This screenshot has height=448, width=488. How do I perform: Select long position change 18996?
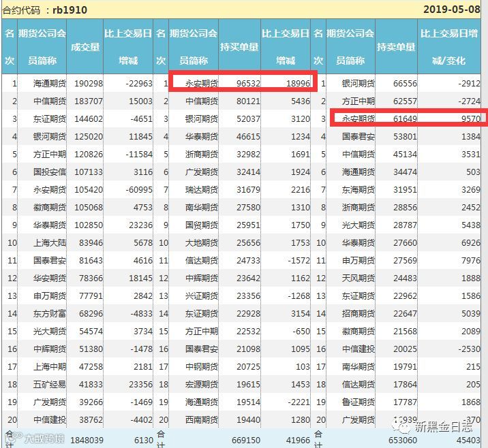pyautogui.click(x=298, y=83)
